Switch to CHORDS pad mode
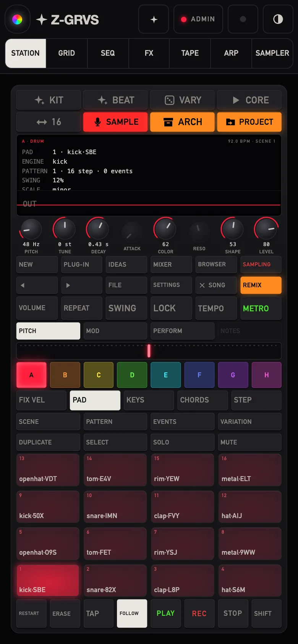This screenshot has height=644, width=298. tap(202, 400)
